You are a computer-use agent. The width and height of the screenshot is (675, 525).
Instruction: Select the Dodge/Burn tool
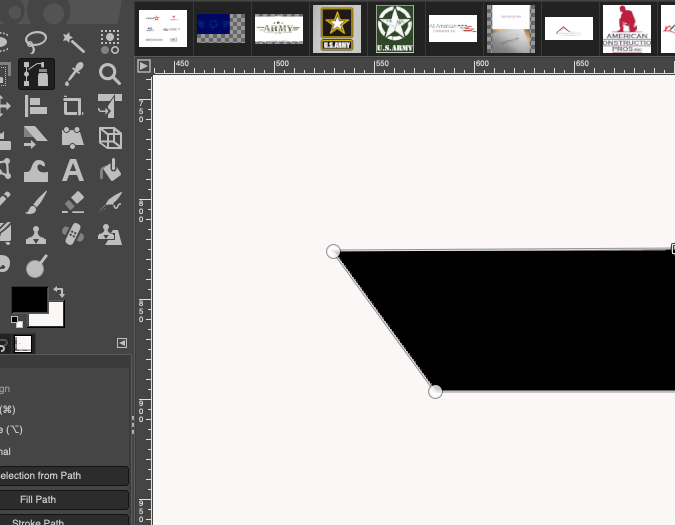click(x=37, y=266)
